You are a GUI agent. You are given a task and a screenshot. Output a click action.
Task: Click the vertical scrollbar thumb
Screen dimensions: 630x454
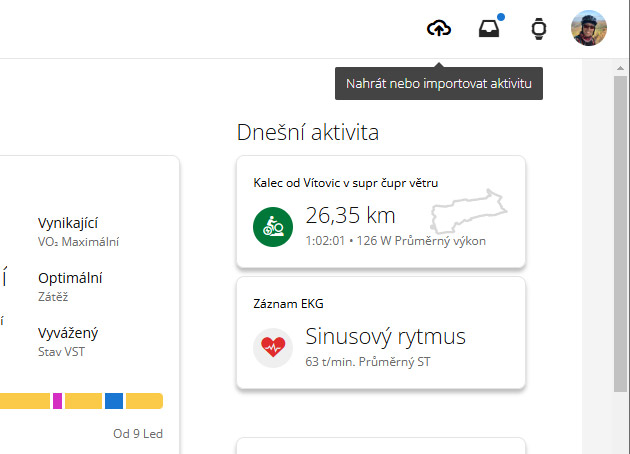pos(620,234)
